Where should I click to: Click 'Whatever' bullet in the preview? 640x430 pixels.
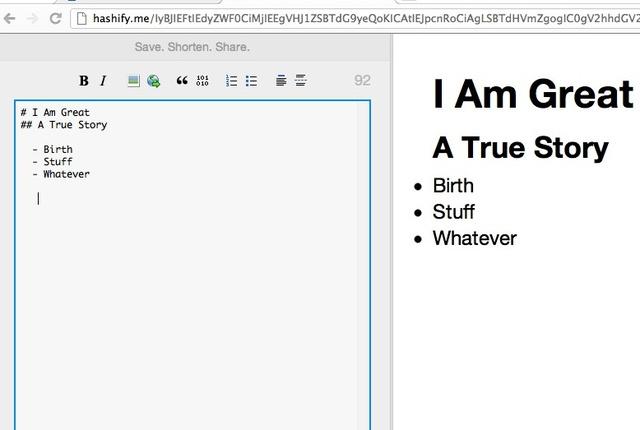coord(475,238)
